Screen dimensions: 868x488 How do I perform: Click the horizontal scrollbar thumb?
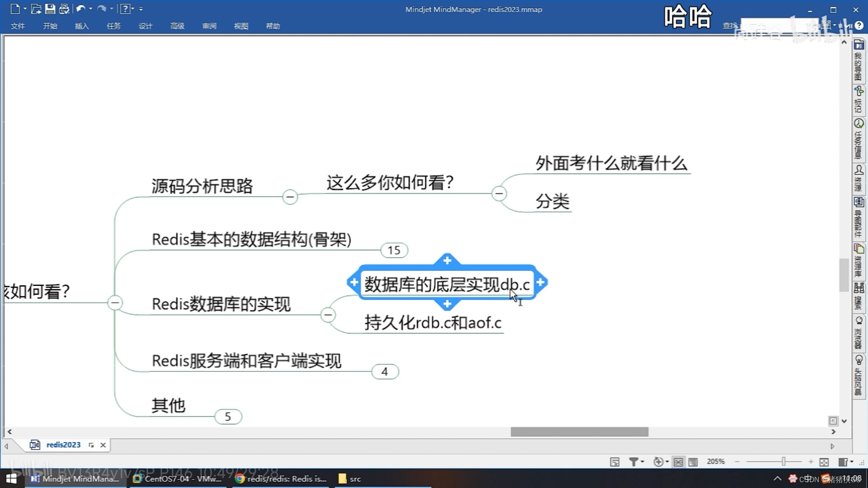click(x=579, y=432)
